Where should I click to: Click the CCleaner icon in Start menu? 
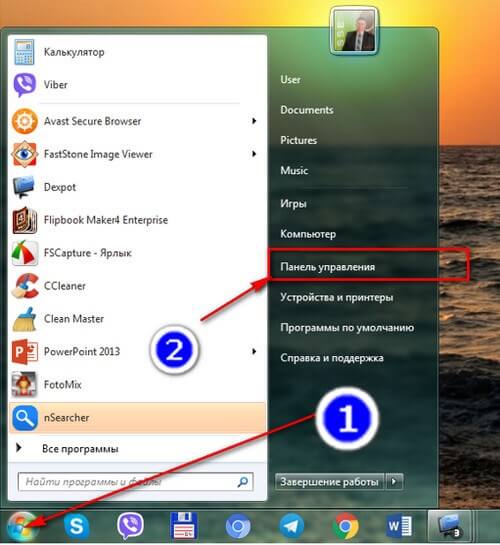[25, 286]
